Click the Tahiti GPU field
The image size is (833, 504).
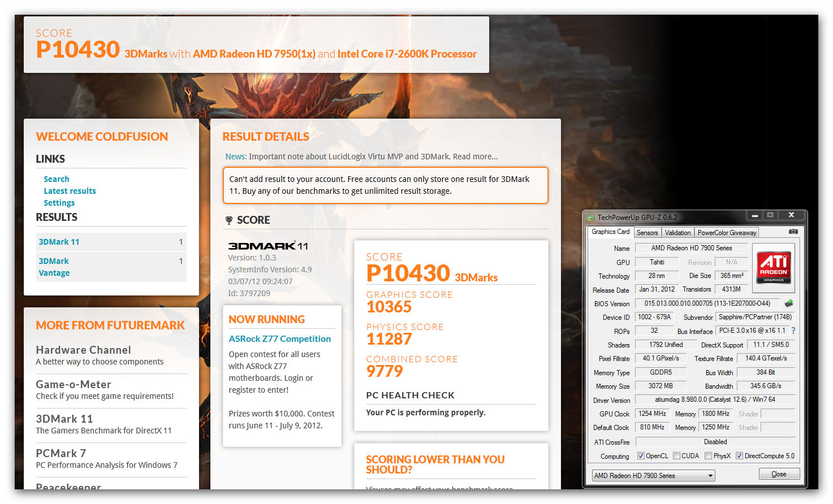pos(657,262)
